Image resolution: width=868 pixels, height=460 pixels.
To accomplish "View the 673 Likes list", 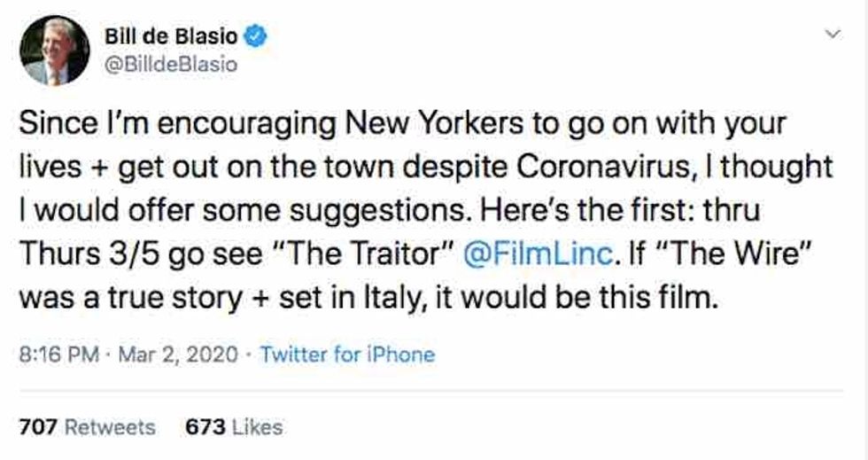I will (x=234, y=427).
